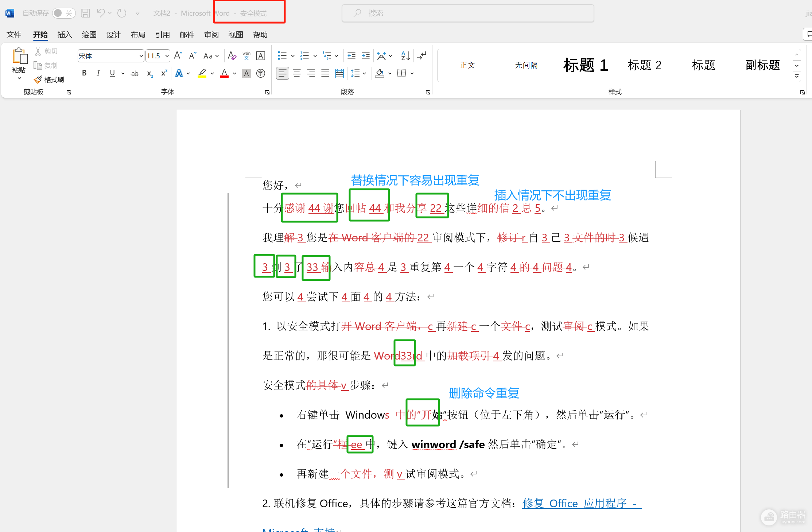
Task: Apply bullet list
Action: 282,55
